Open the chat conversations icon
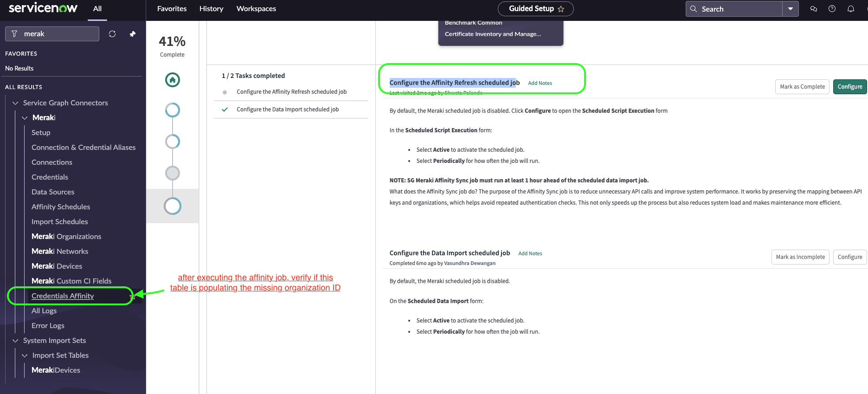This screenshot has width=868, height=394. click(813, 9)
